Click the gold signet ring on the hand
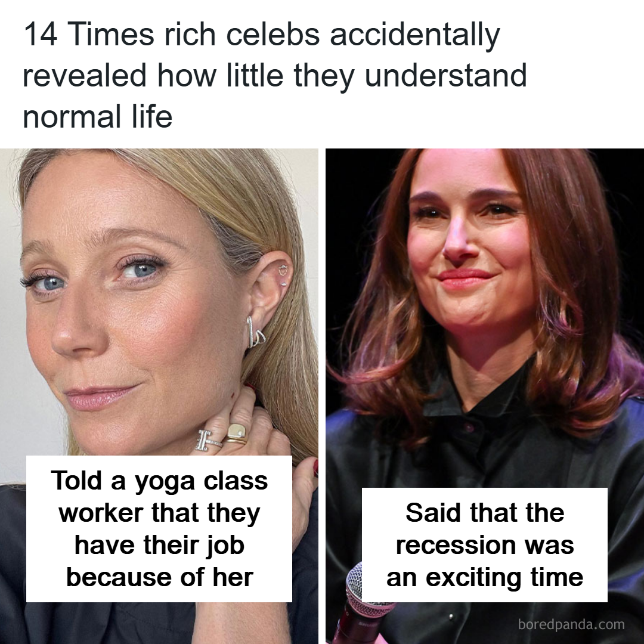Viewport: 644px width, 644px height. pyautogui.click(x=237, y=432)
